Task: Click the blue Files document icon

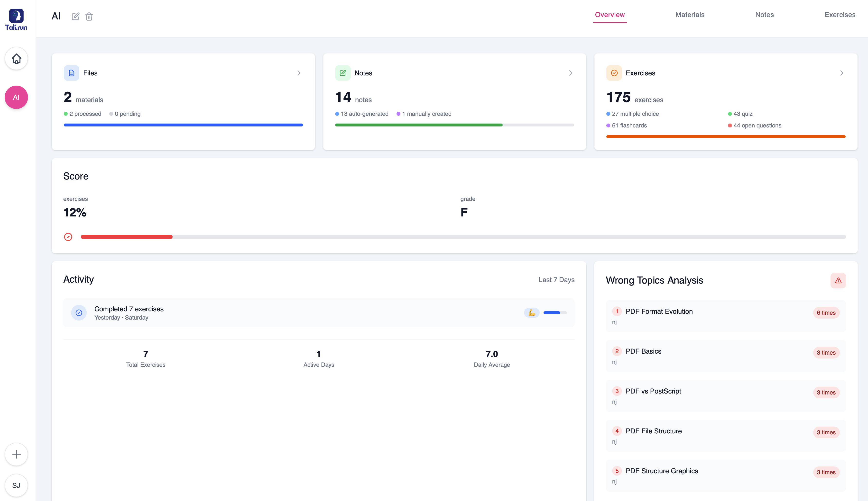Action: [71, 73]
